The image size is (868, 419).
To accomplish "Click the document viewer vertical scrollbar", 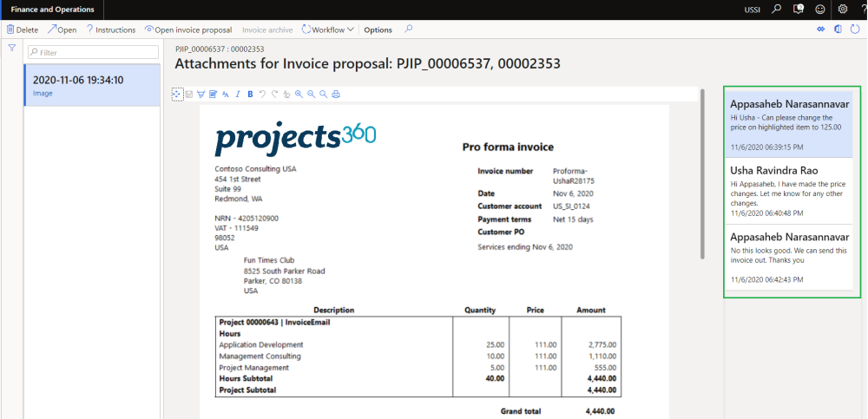I will click(702, 173).
